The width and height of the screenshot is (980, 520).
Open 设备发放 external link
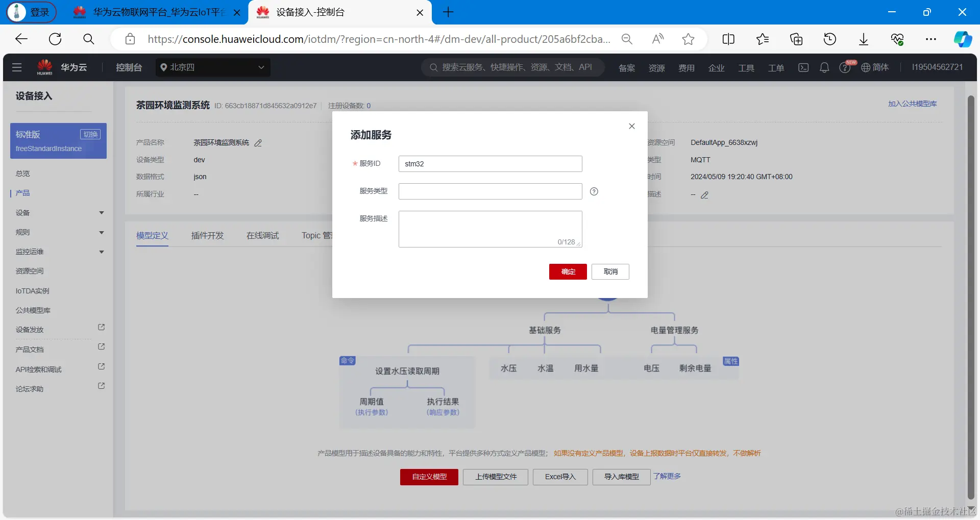101,327
